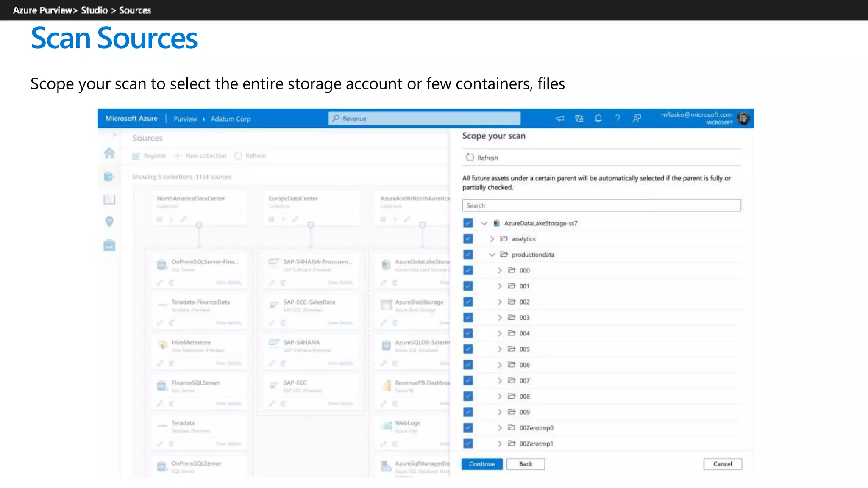Open the help question mark icon
The image size is (868, 488).
click(618, 119)
